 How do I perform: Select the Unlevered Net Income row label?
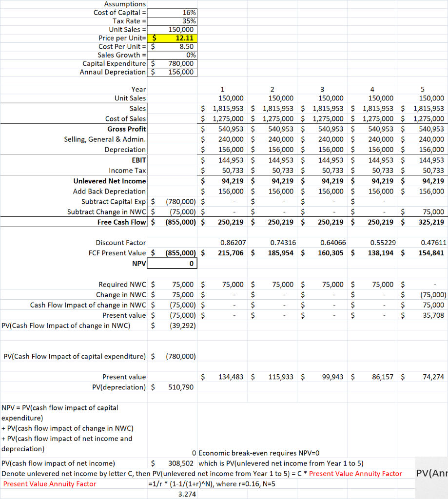tap(110, 181)
